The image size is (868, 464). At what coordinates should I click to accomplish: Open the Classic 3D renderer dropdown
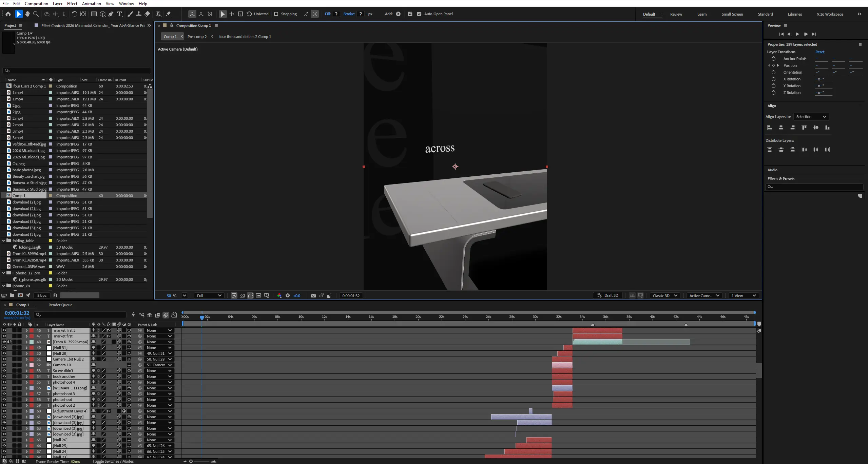point(665,295)
